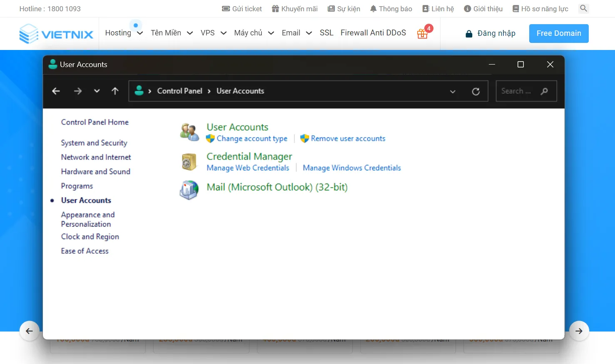Open the gift box promotions icon
The height and width of the screenshot is (364, 615).
click(423, 33)
